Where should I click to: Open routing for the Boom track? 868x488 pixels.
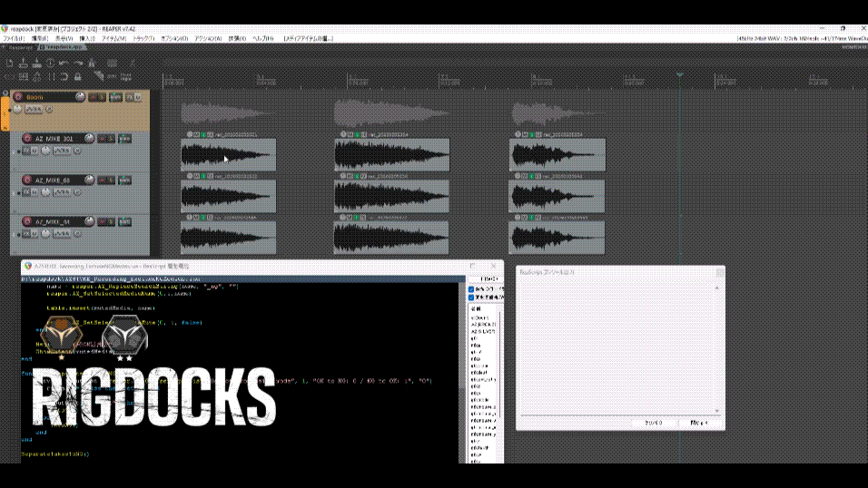pyautogui.click(x=115, y=97)
